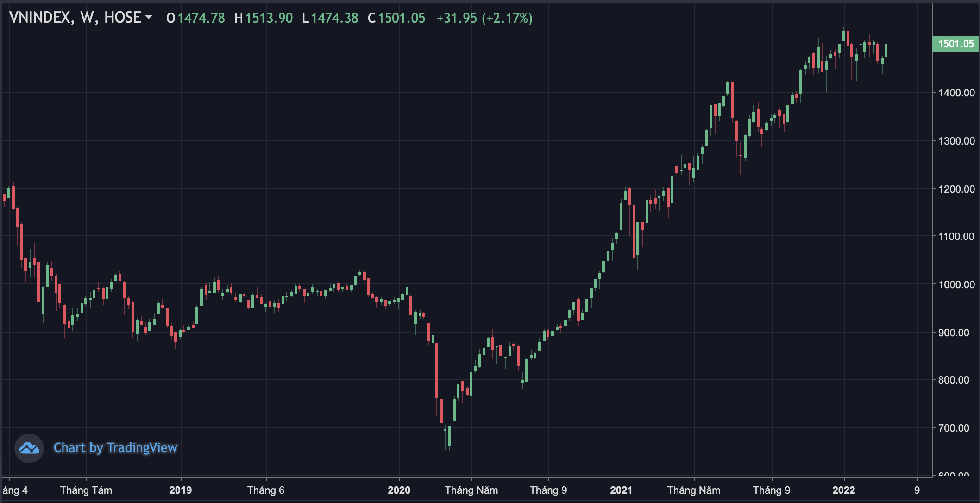
Task: Open the Chart by TradingView link
Action: [x=115, y=448]
